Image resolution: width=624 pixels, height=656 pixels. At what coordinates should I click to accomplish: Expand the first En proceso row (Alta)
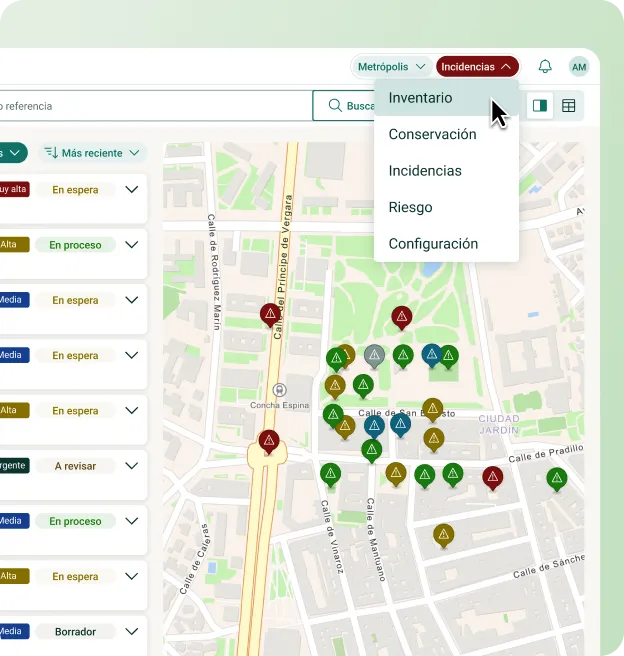coord(132,245)
